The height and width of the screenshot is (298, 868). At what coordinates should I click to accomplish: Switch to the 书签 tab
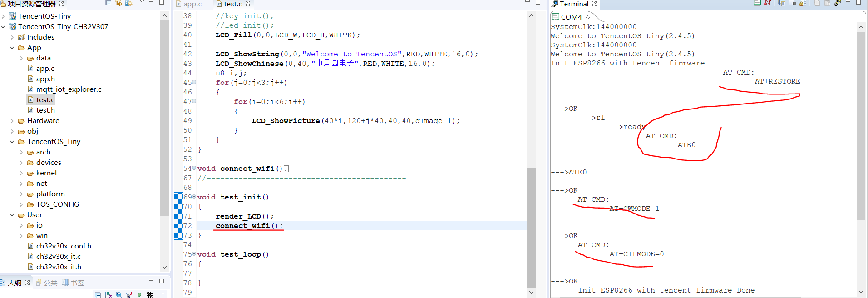74,283
